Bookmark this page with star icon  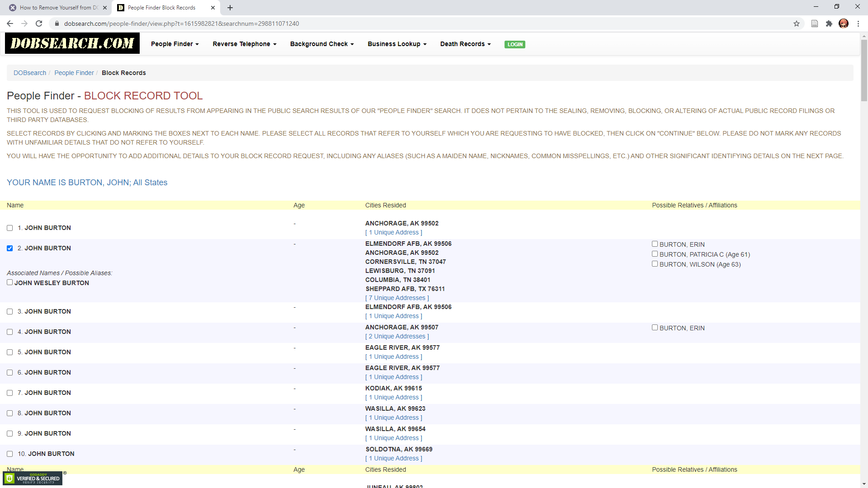click(797, 23)
